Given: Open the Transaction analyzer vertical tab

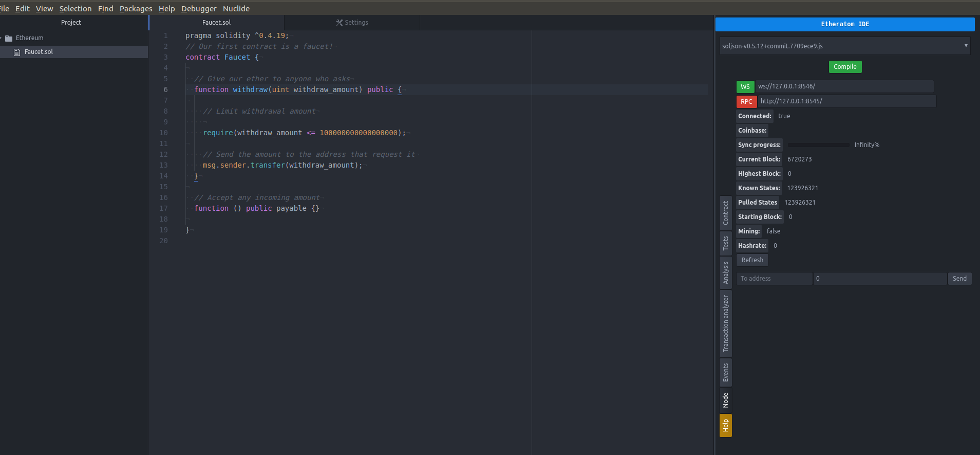Looking at the screenshot, I should click(x=725, y=323).
